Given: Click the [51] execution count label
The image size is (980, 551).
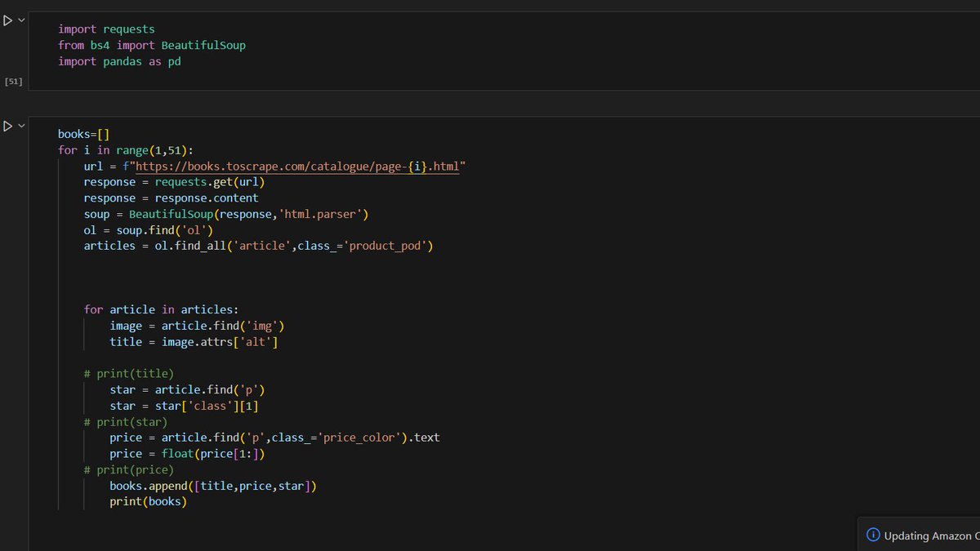Looking at the screenshot, I should click(14, 82).
